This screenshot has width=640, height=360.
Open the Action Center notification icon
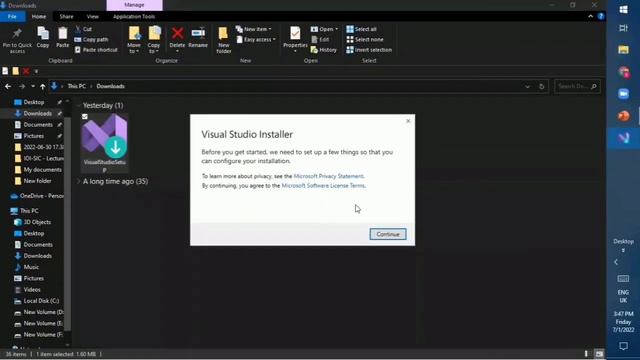[623, 347]
